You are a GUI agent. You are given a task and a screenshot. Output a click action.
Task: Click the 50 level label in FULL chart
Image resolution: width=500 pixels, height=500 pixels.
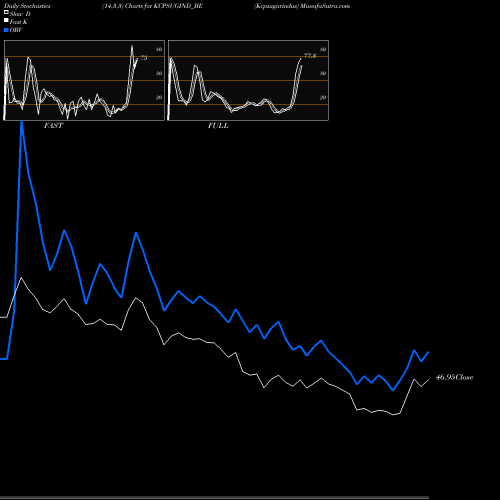point(323,73)
